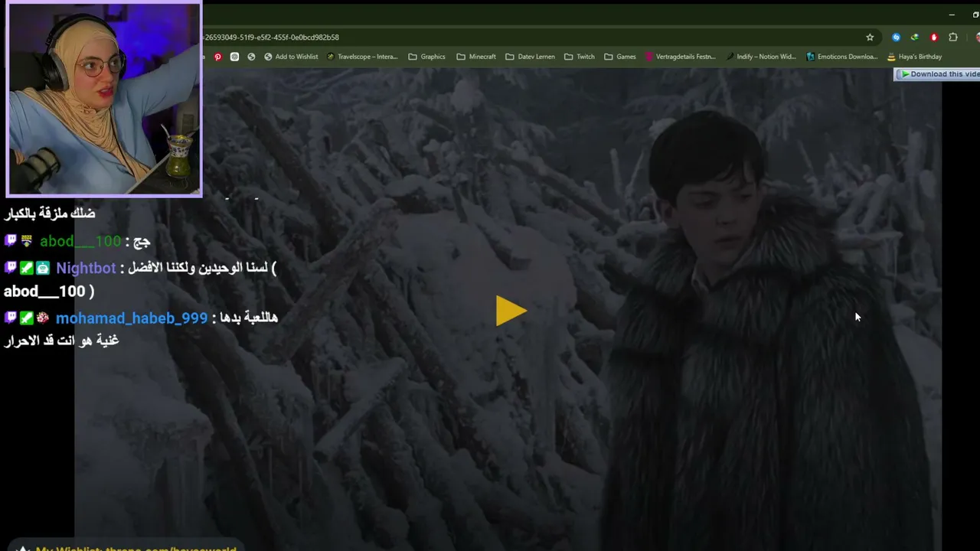Open the Pinterest bookmark icon
The image size is (980, 551).
tap(217, 57)
